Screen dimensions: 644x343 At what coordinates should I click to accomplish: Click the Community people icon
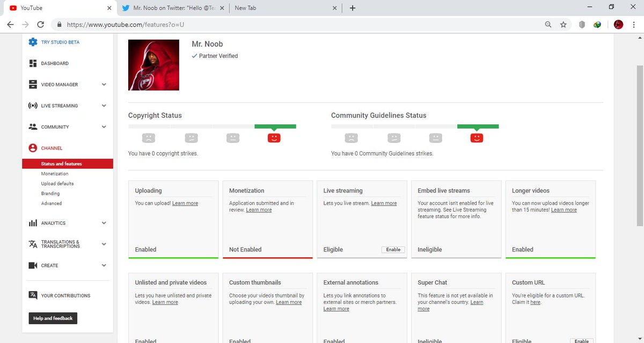pyautogui.click(x=33, y=127)
